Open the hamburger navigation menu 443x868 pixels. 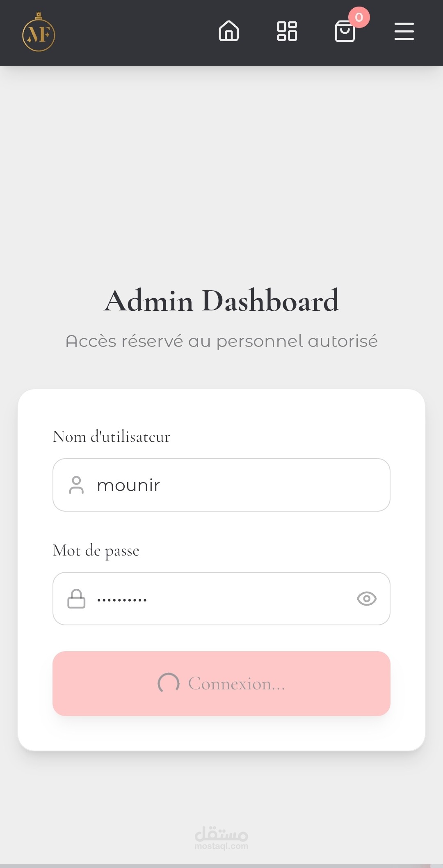(x=404, y=32)
